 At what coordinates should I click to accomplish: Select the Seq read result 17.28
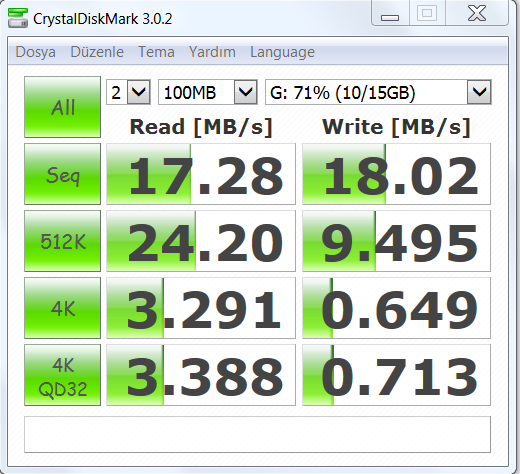pyautogui.click(x=201, y=174)
